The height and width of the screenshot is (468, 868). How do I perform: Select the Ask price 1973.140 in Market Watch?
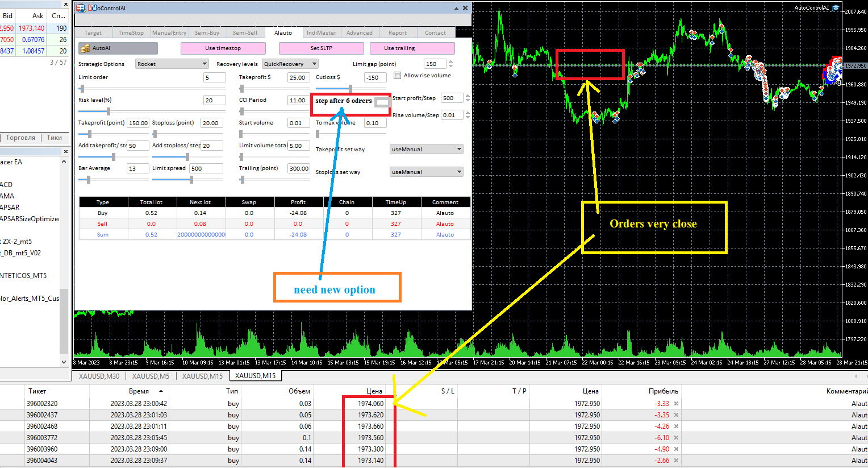tap(31, 28)
